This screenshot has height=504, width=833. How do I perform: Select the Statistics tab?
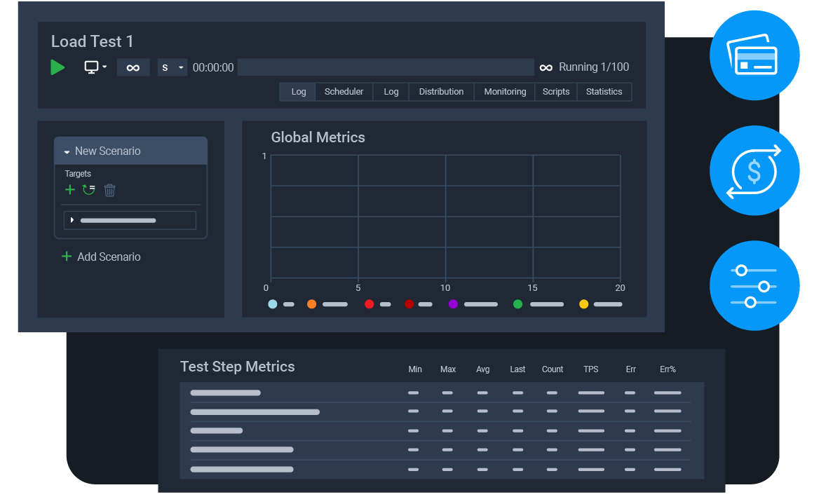[604, 91]
